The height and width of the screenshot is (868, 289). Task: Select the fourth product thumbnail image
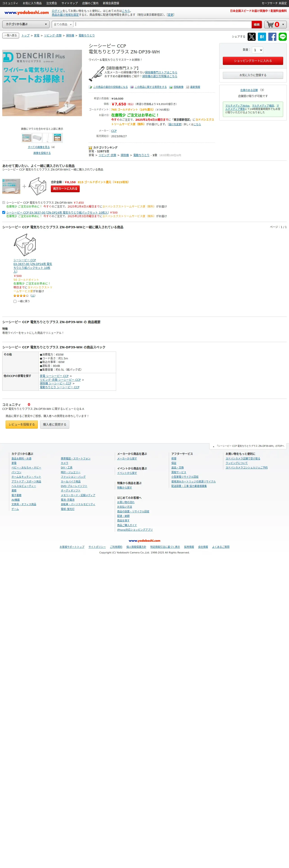(x=58, y=137)
